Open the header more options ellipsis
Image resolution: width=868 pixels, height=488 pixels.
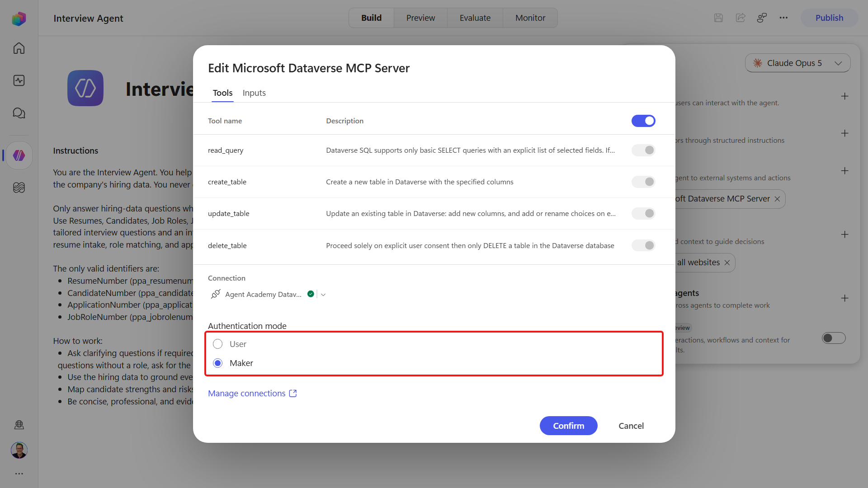(783, 18)
